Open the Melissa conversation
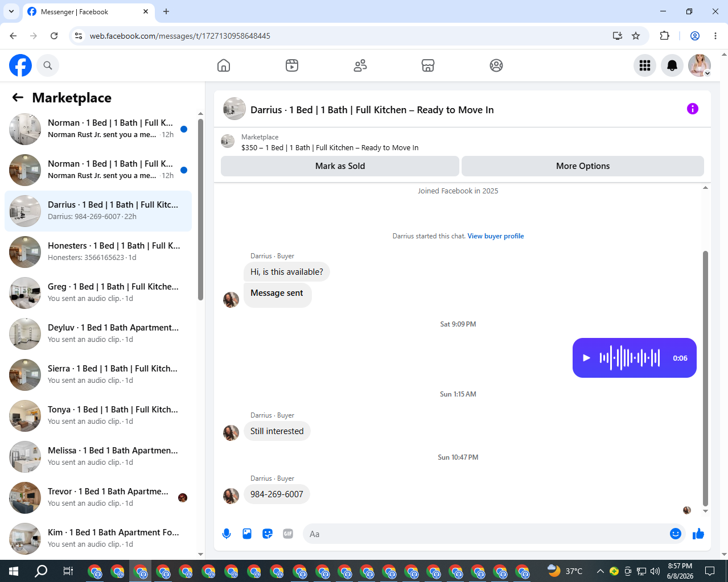The width and height of the screenshot is (728, 582). click(x=98, y=457)
